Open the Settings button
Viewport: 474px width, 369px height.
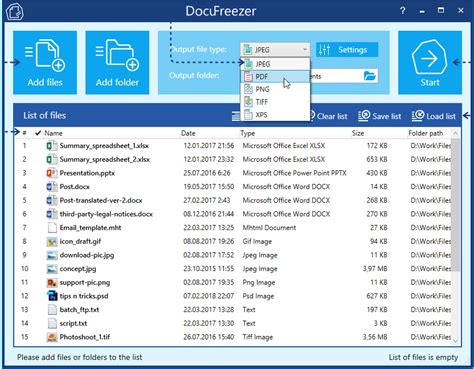point(347,50)
